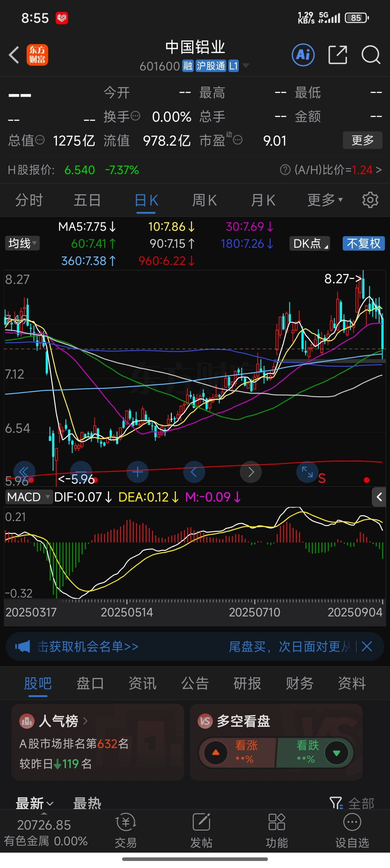
Task: Switch to 分时 chart tab
Action: tap(29, 200)
